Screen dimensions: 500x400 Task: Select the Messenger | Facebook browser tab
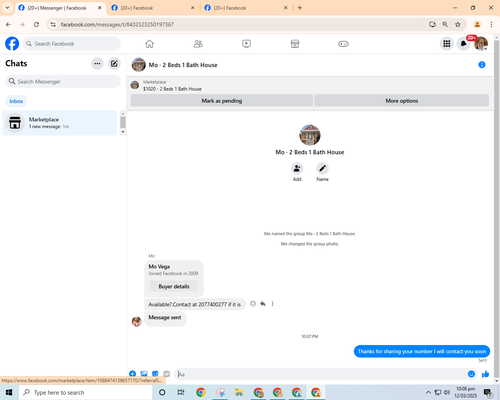60,8
